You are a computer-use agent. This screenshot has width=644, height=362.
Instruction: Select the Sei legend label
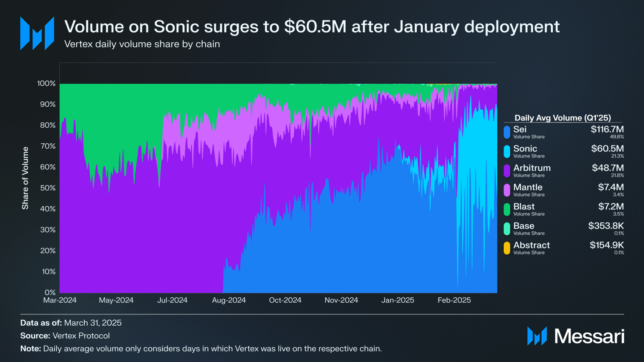(520, 129)
